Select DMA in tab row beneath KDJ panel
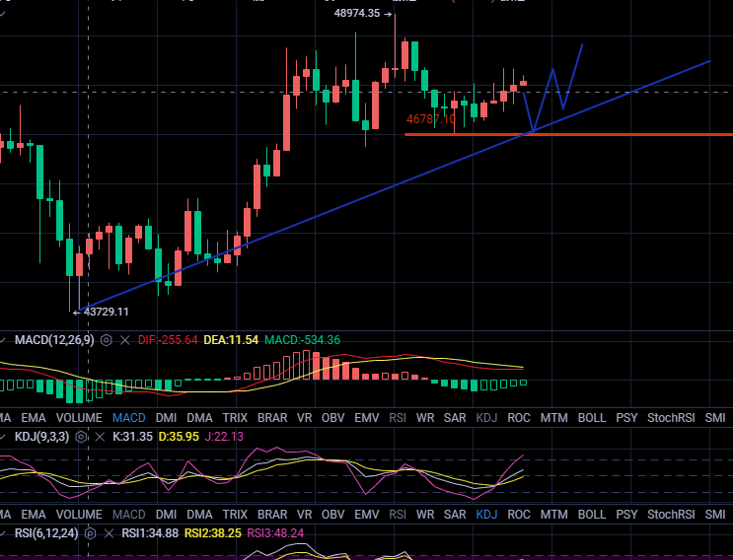 point(199,515)
